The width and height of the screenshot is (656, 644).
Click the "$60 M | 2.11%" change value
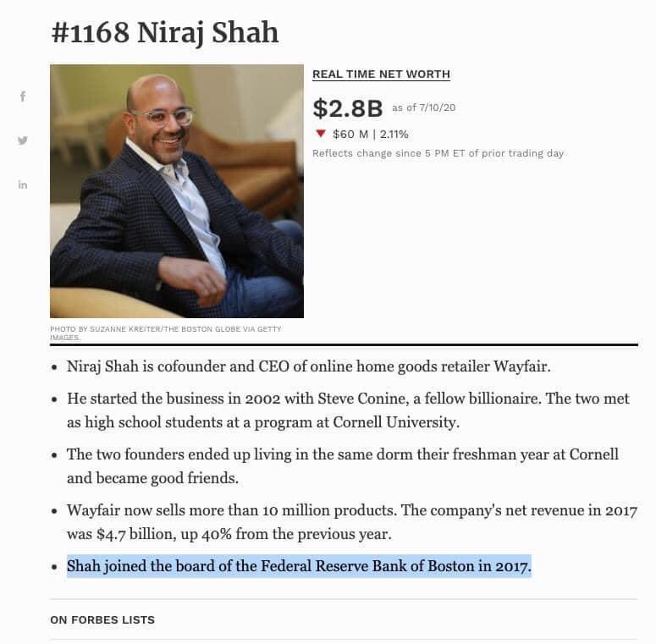(371, 135)
